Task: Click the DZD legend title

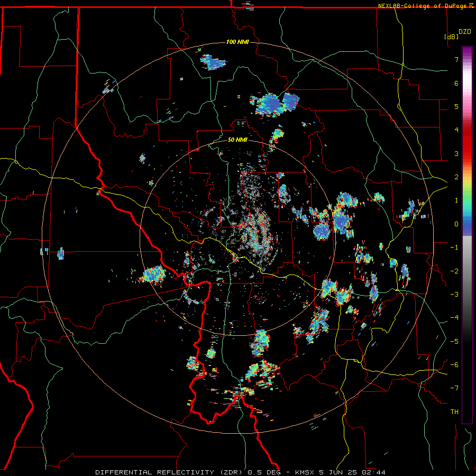Action: [465, 32]
